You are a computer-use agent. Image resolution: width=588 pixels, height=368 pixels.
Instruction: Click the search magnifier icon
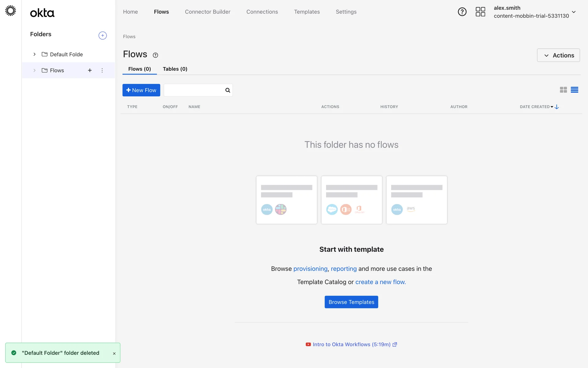[228, 90]
